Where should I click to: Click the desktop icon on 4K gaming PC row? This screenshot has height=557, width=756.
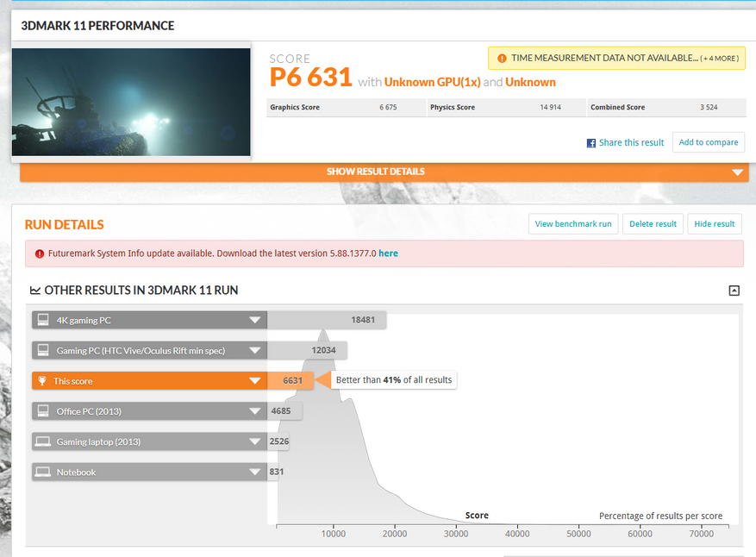pyautogui.click(x=43, y=320)
